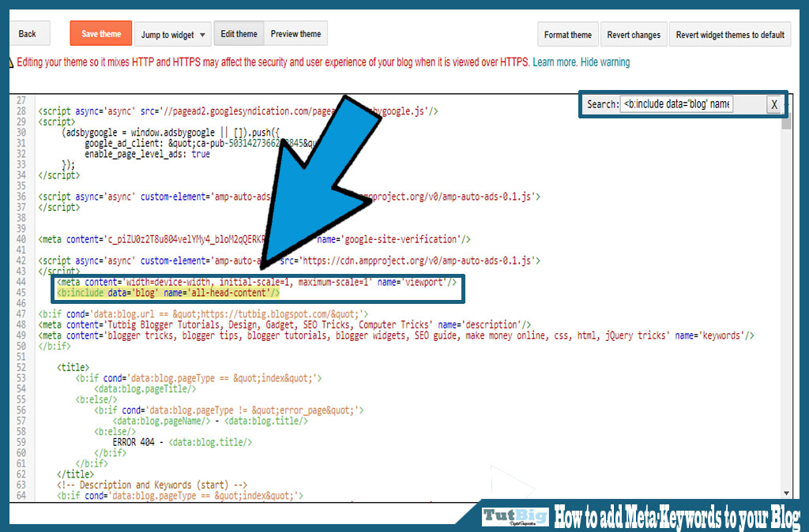Click the meta description content line

[284, 324]
